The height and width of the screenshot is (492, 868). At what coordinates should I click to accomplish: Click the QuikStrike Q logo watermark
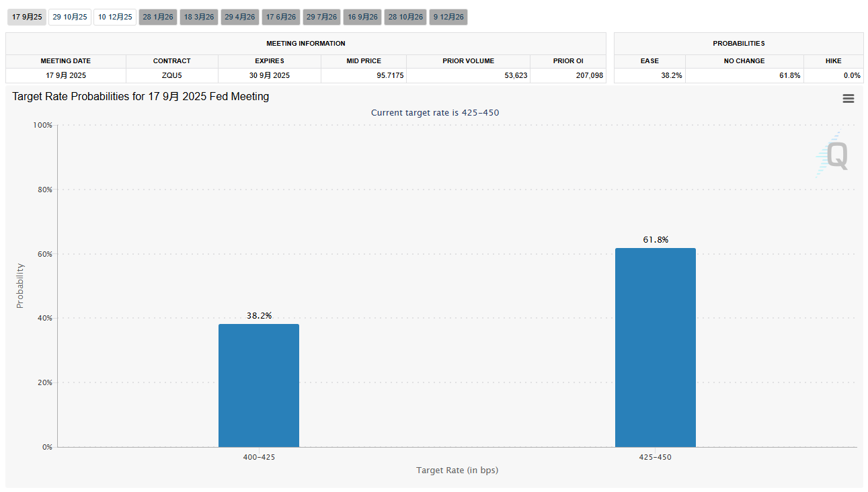coord(834,155)
